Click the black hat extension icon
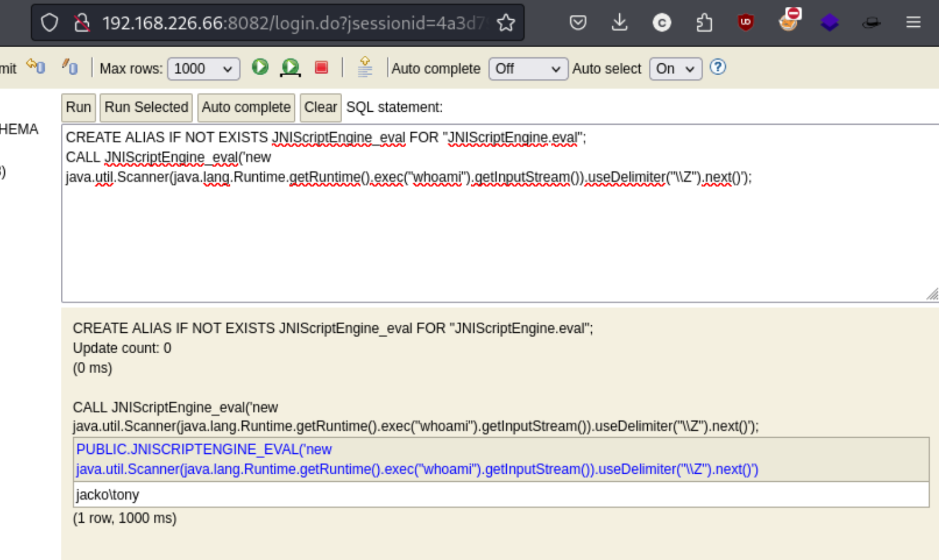Screen dimensions: 939x560 click(x=871, y=23)
